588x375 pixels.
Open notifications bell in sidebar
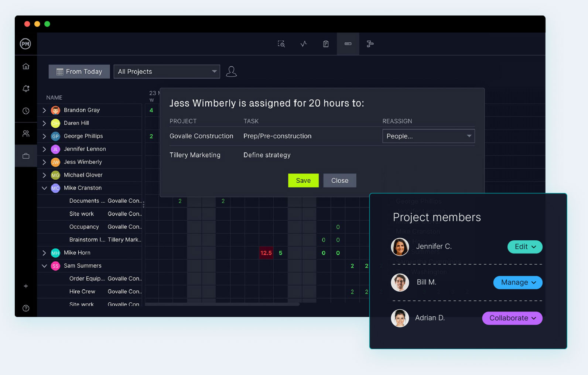(x=26, y=89)
